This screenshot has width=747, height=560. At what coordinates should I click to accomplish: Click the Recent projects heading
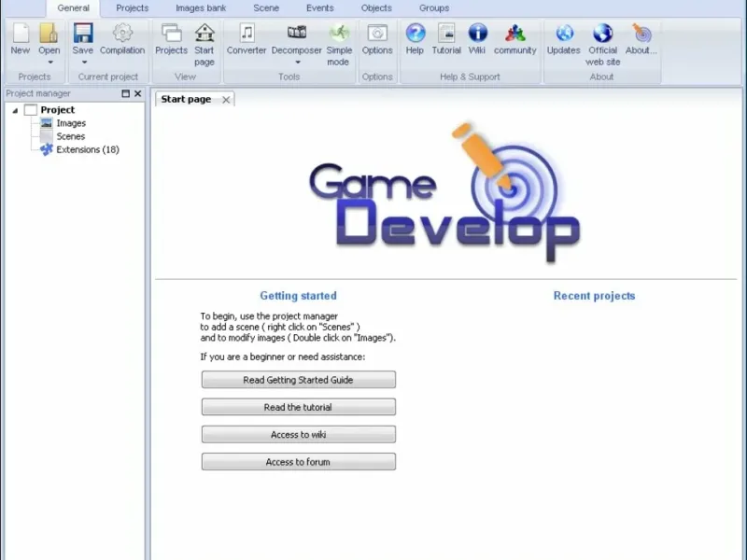(x=594, y=296)
